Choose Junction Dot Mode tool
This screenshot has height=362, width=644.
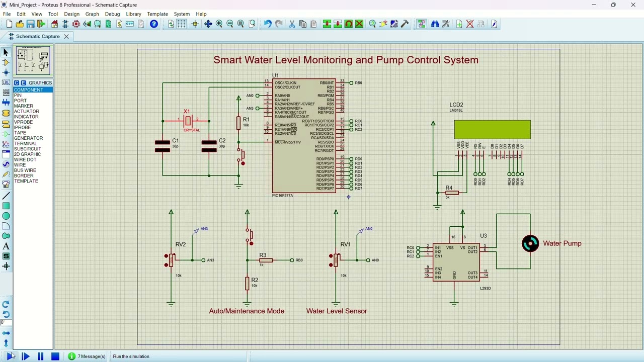point(6,73)
